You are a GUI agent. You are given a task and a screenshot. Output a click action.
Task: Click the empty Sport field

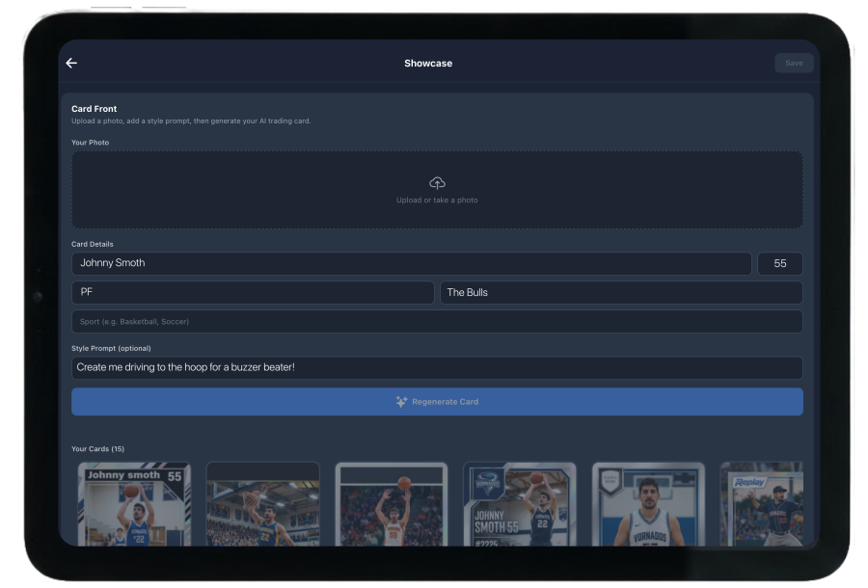436,321
